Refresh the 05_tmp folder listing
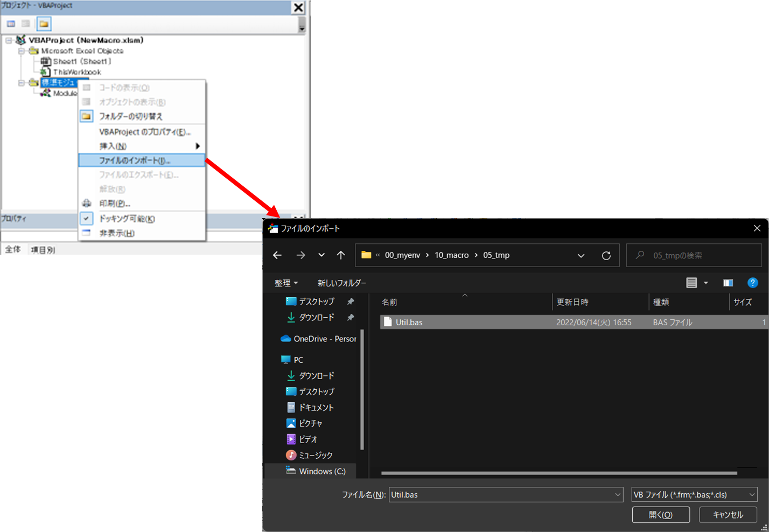 (606, 256)
